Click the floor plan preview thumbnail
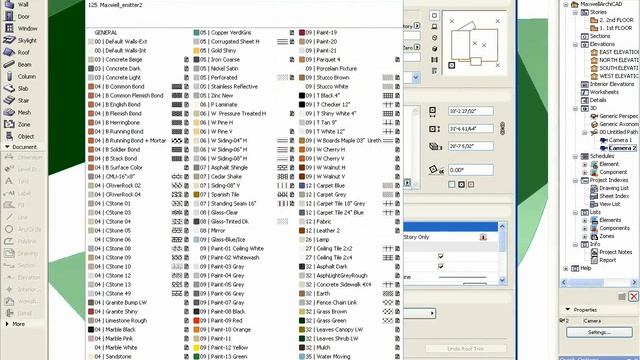Image resolution: width=640 pixels, height=360 pixels. (x=475, y=44)
